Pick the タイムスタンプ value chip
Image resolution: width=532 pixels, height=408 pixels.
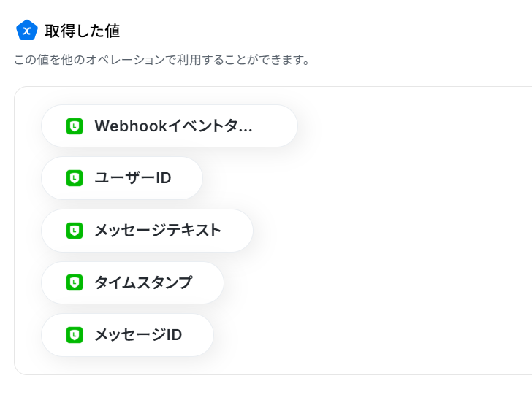tap(132, 282)
